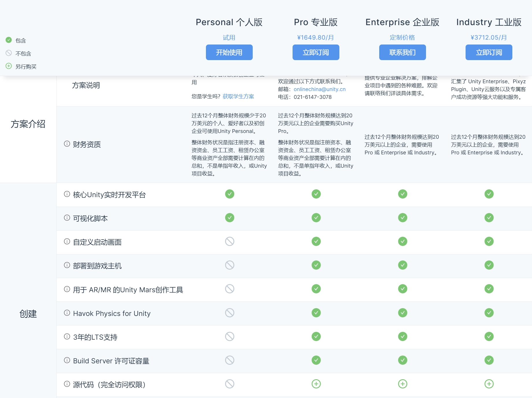Click the info icon beside 3年的LTS支持
The height and width of the screenshot is (398, 532).
pos(67,336)
